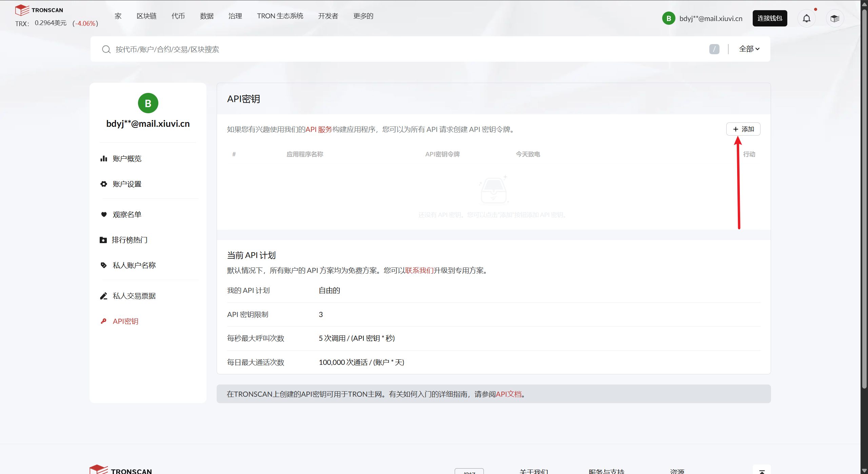
Task: Click the TRONSCAN logo in header
Action: (x=39, y=10)
